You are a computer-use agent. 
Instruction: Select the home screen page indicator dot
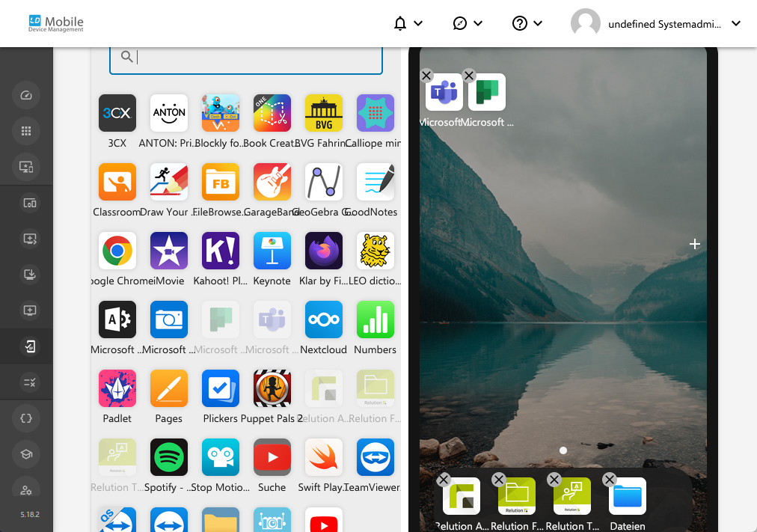tap(563, 450)
